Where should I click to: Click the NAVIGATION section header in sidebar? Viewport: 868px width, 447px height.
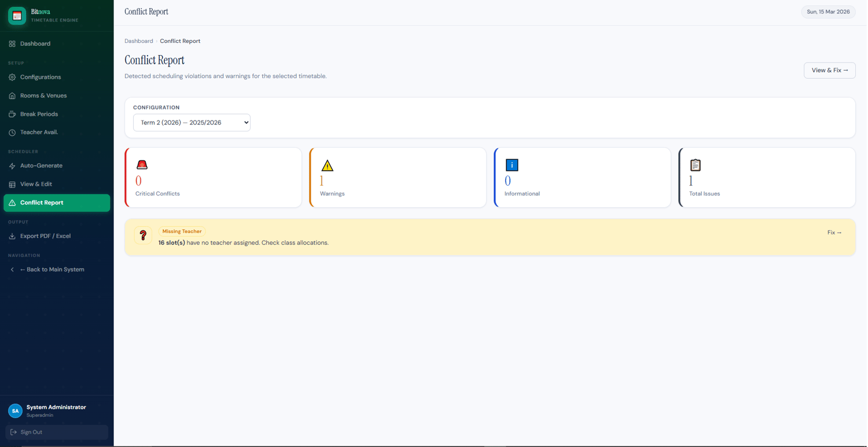coord(24,255)
